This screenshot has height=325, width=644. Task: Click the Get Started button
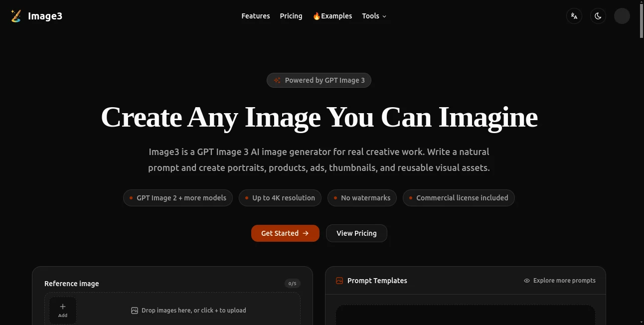285,233
